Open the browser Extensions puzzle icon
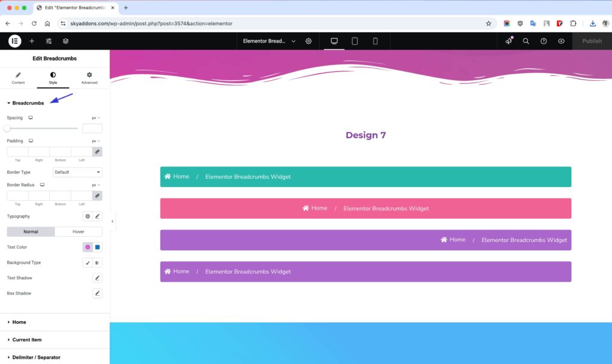612x364 pixels. (x=573, y=23)
